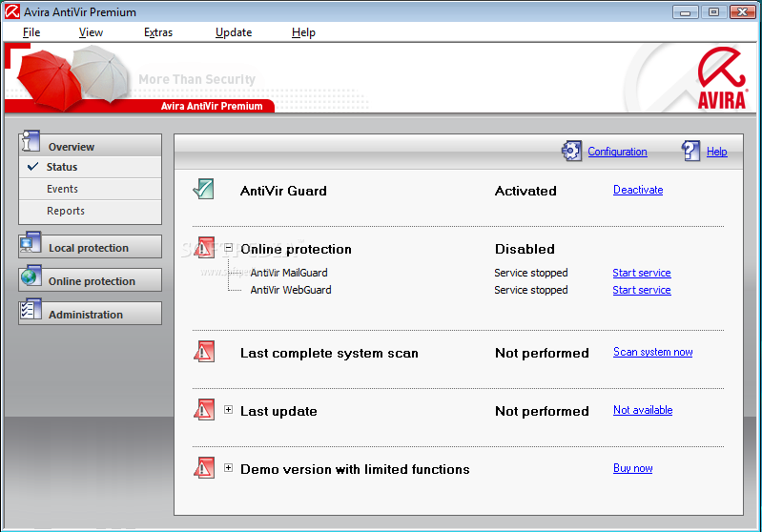Image resolution: width=762 pixels, height=532 pixels.
Task: Close the Avira AntiVir Premium window
Action: (742, 11)
